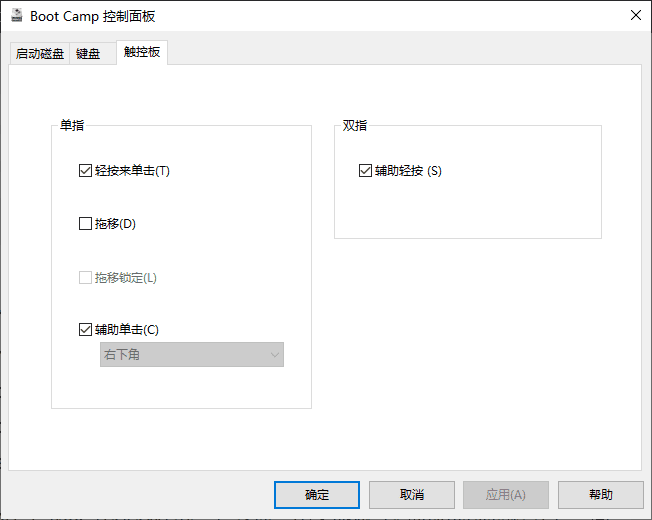The width and height of the screenshot is (652, 520).
Task: Select the 触控板 tab
Action: tap(141, 52)
